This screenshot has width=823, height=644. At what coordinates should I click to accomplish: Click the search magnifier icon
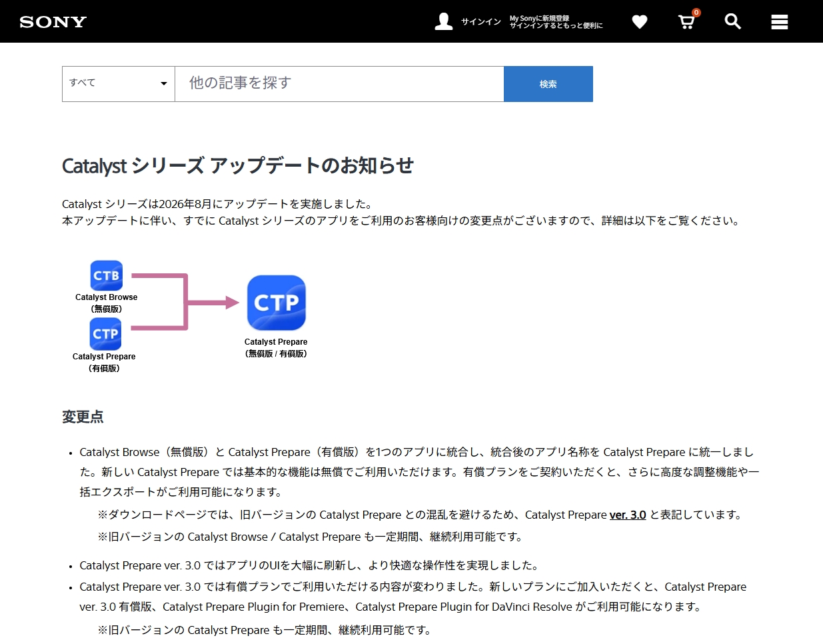733,21
